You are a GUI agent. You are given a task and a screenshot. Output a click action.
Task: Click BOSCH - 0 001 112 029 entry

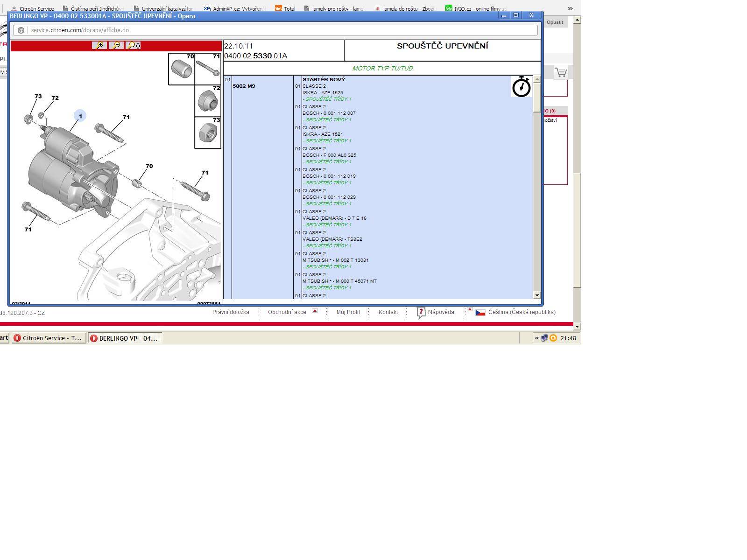(329, 197)
